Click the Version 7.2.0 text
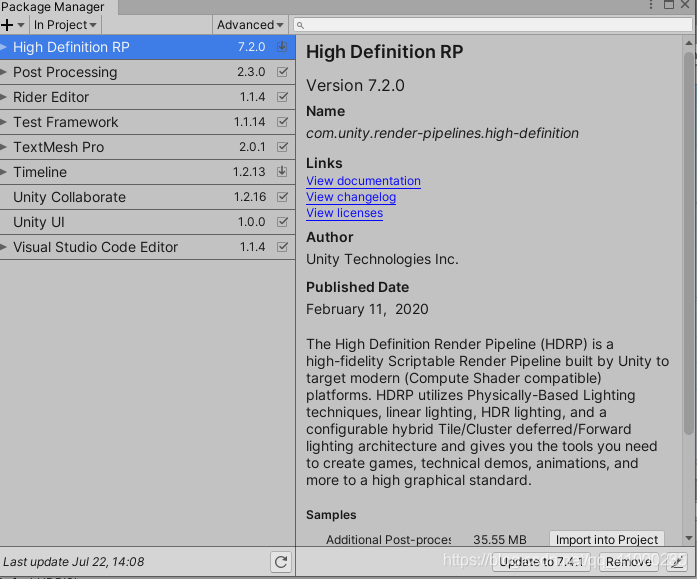The width and height of the screenshot is (697, 579). point(355,85)
